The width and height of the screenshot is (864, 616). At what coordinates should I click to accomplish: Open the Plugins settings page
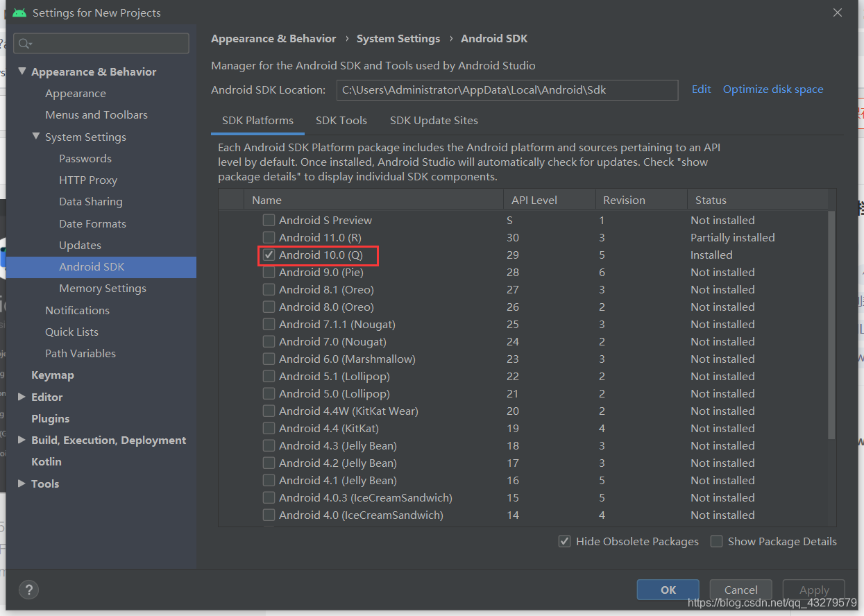tap(51, 419)
